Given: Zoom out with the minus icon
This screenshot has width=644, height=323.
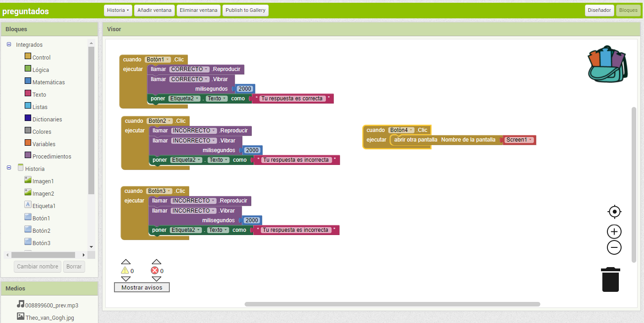Looking at the screenshot, I should click(x=614, y=247).
